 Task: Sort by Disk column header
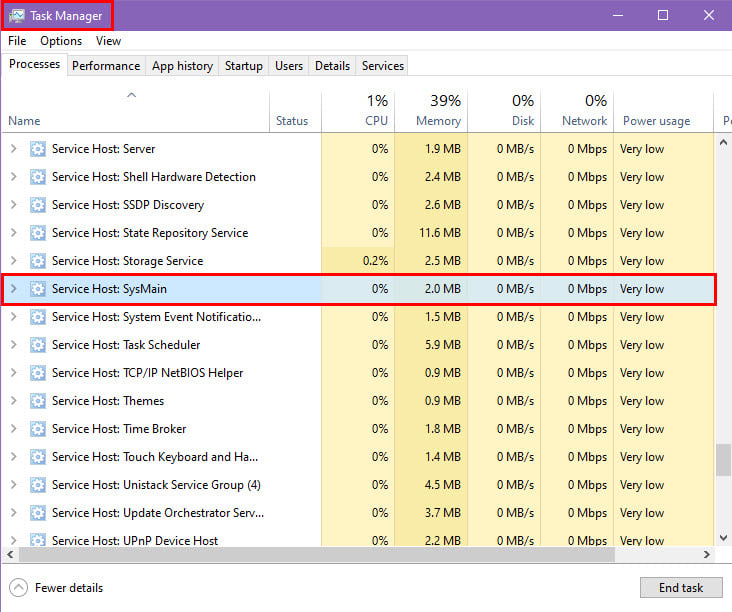[504, 111]
